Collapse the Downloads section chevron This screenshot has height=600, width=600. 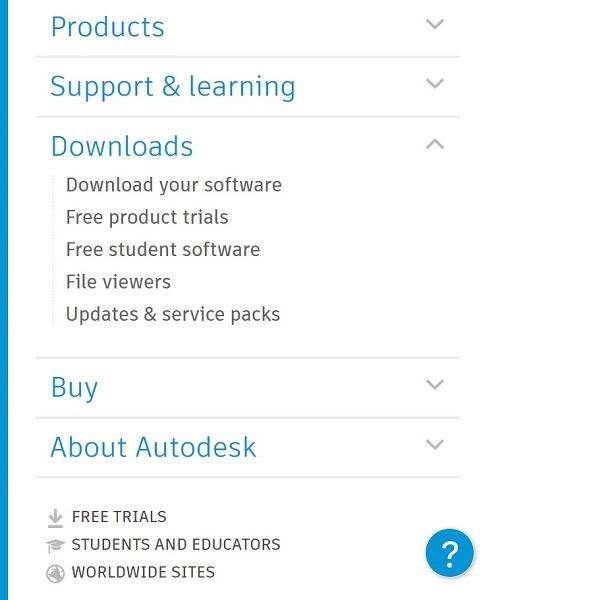[x=434, y=144]
